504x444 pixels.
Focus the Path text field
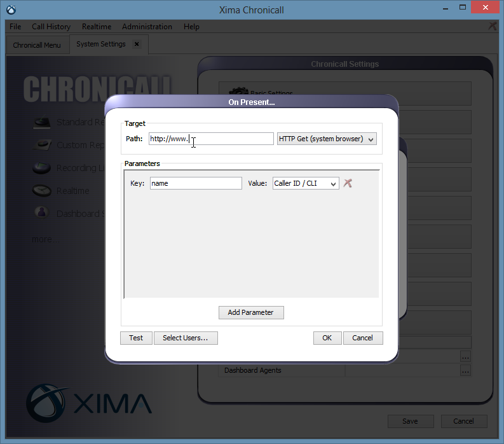211,139
